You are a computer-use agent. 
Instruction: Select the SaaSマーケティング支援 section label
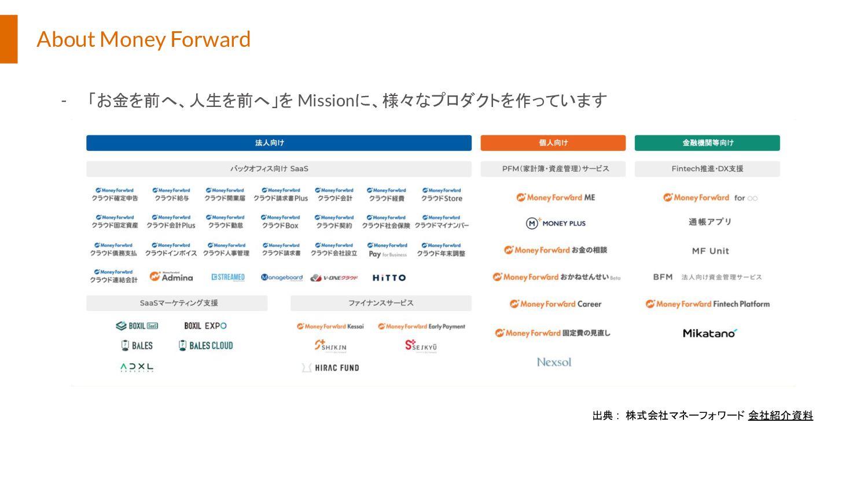tap(177, 303)
